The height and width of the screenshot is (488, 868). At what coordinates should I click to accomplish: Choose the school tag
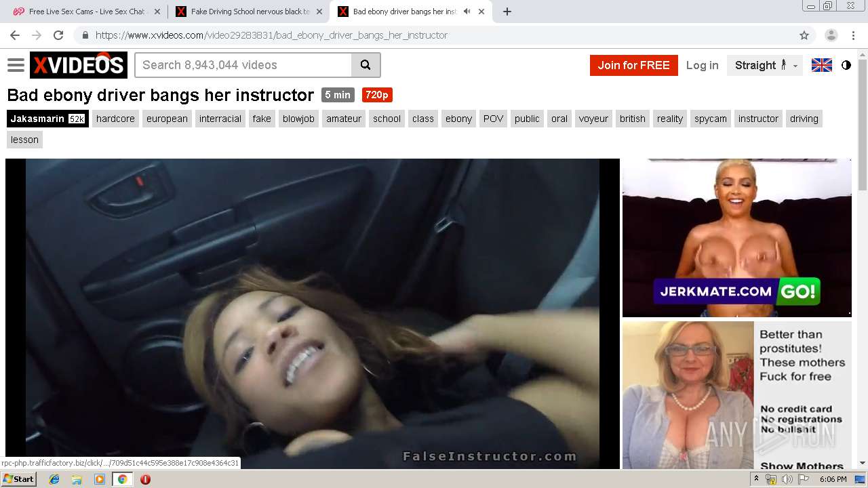pyautogui.click(x=387, y=119)
